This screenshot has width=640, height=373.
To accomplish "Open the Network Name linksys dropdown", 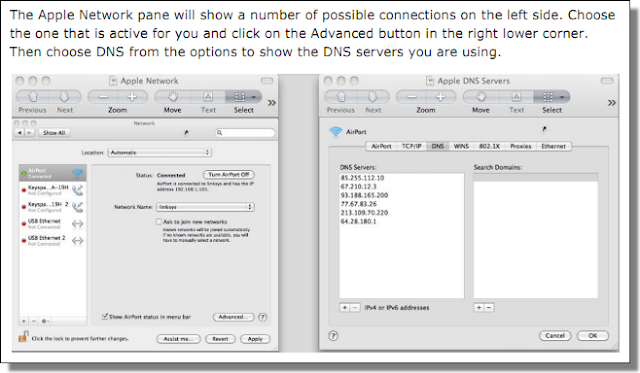I will [205, 207].
